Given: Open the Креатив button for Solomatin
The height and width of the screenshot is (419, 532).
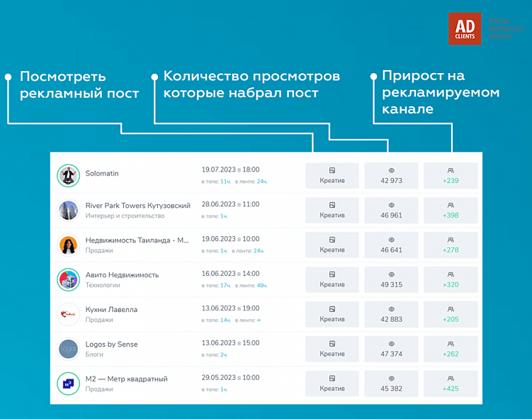Looking at the screenshot, I should click(332, 176).
